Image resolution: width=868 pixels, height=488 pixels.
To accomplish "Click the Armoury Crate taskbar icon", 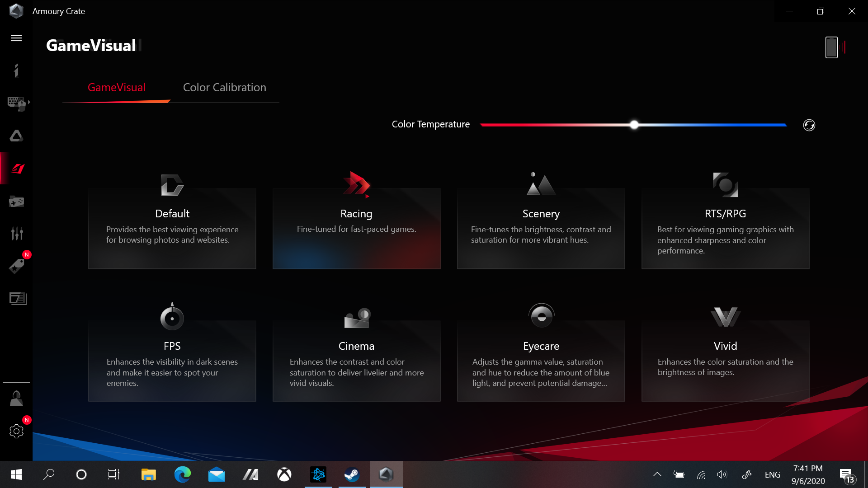I will 386,474.
